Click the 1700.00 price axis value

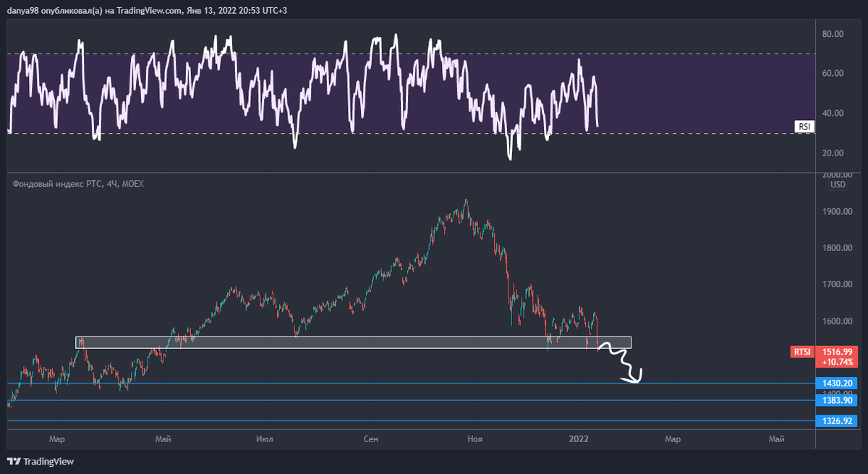pyautogui.click(x=838, y=284)
